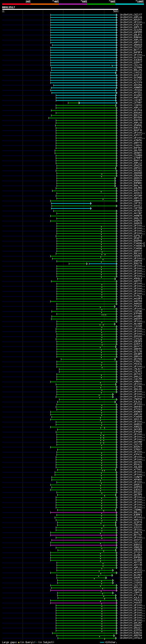Click the green alignment bar for UniRef100_Q00SC2
Screen dimensions: 146x644
[84, 206]
